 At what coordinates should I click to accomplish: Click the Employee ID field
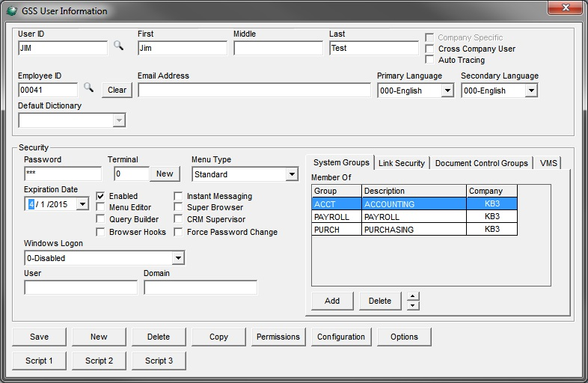[48, 90]
